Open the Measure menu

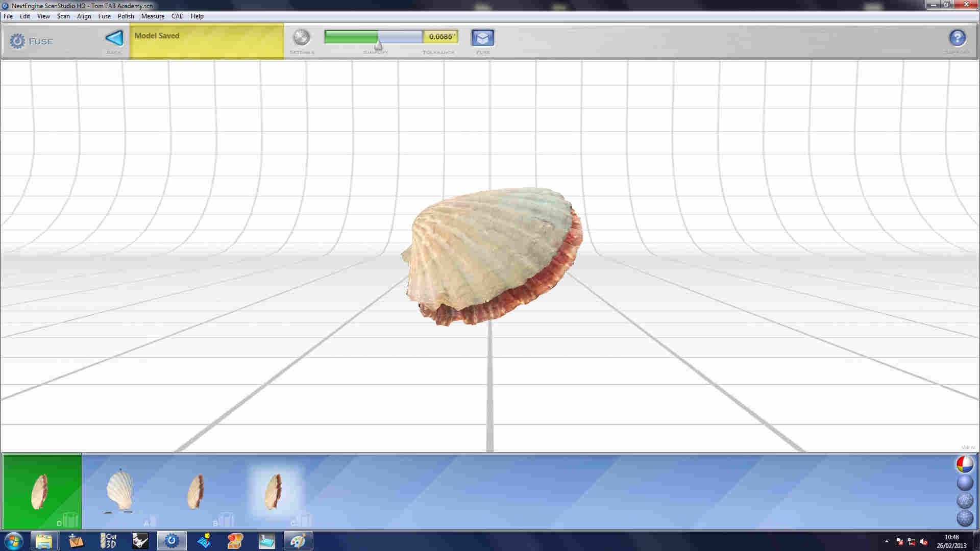point(153,16)
